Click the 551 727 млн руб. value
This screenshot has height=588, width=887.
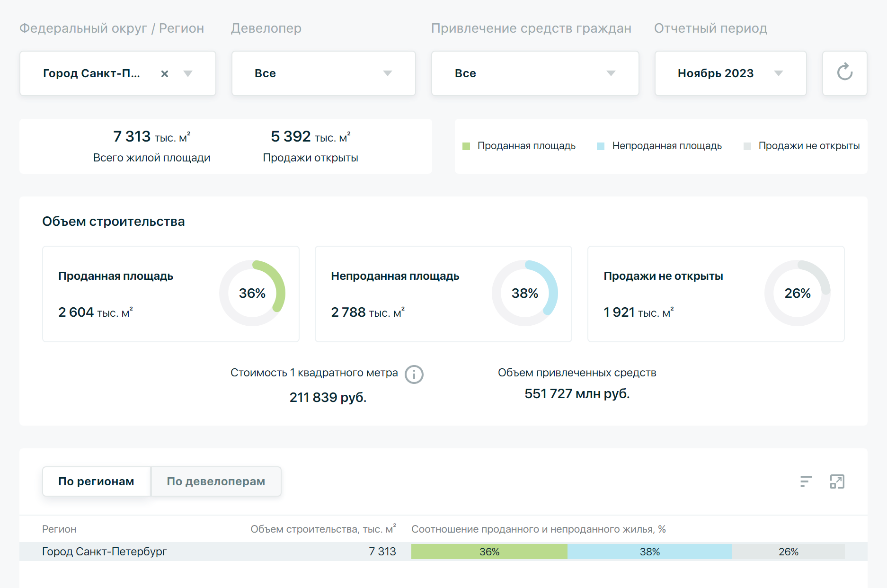(577, 394)
